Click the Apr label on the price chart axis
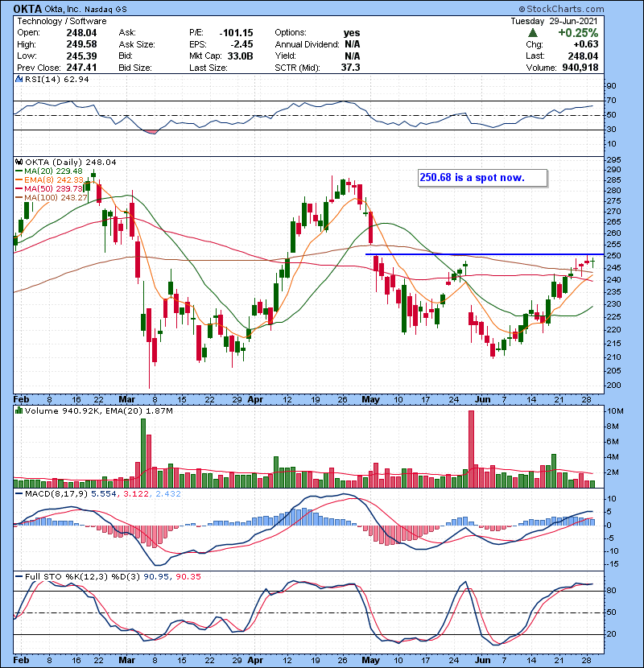The height and width of the screenshot is (668, 644). [255, 400]
